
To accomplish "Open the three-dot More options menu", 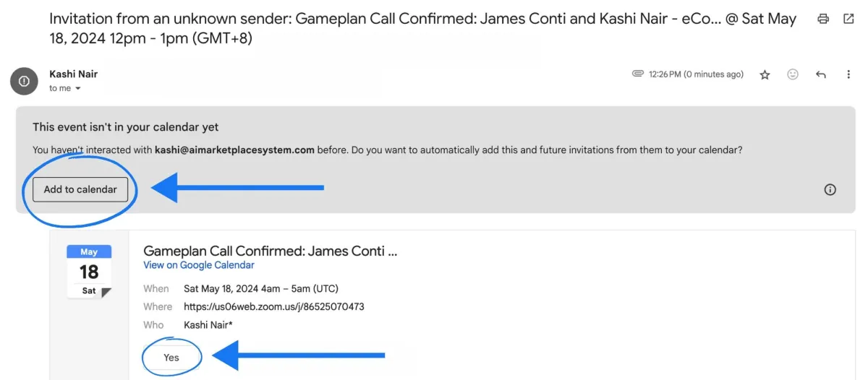I will coord(848,74).
